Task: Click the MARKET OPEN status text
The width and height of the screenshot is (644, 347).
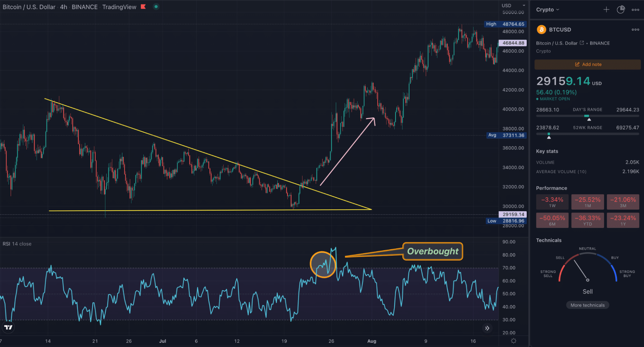Action: click(555, 99)
